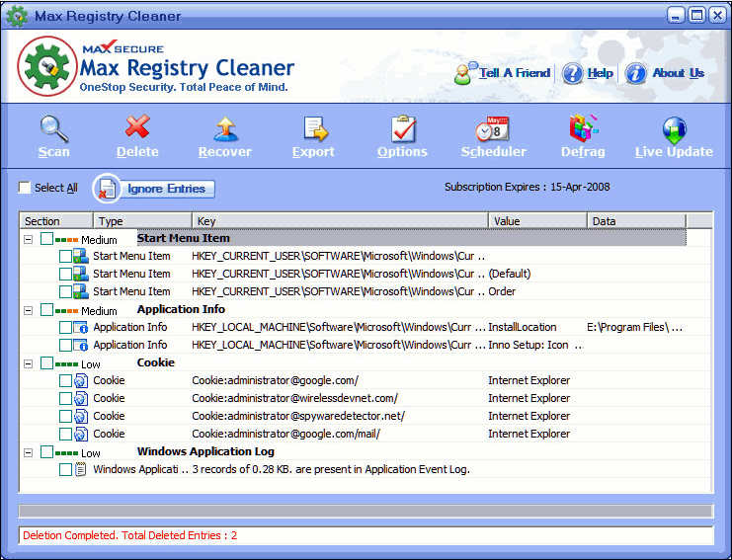Click the Deletion Completed status message

pyautogui.click(x=129, y=535)
